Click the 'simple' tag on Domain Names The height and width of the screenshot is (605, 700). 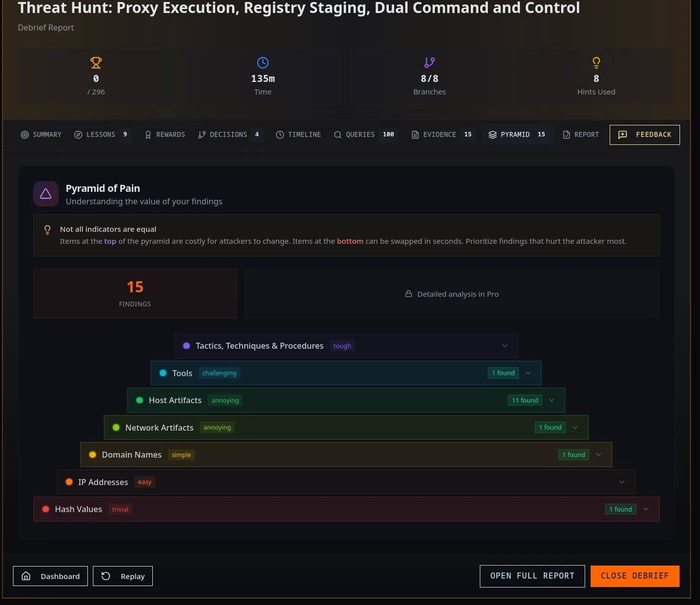point(181,455)
